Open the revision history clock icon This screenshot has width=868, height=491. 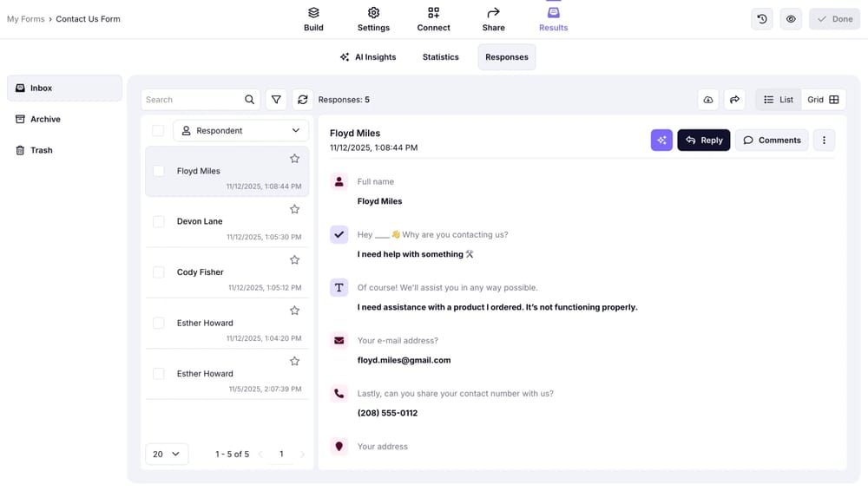pyautogui.click(x=762, y=19)
